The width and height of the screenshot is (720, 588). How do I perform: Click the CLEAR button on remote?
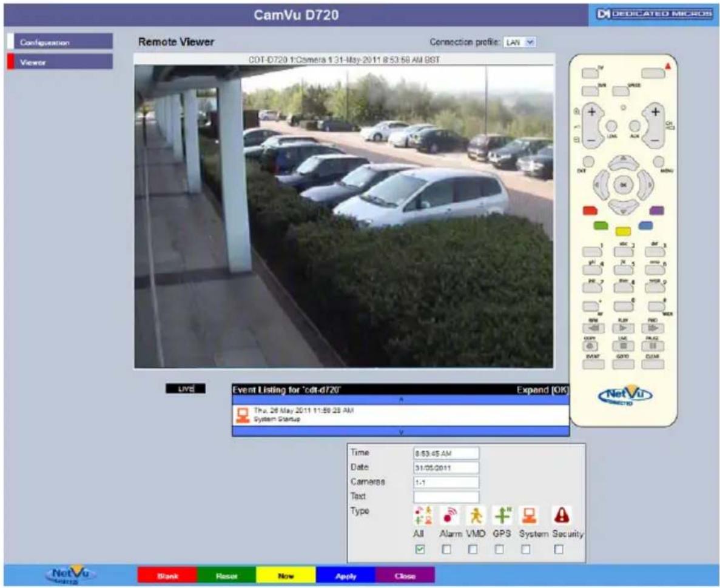653,364
